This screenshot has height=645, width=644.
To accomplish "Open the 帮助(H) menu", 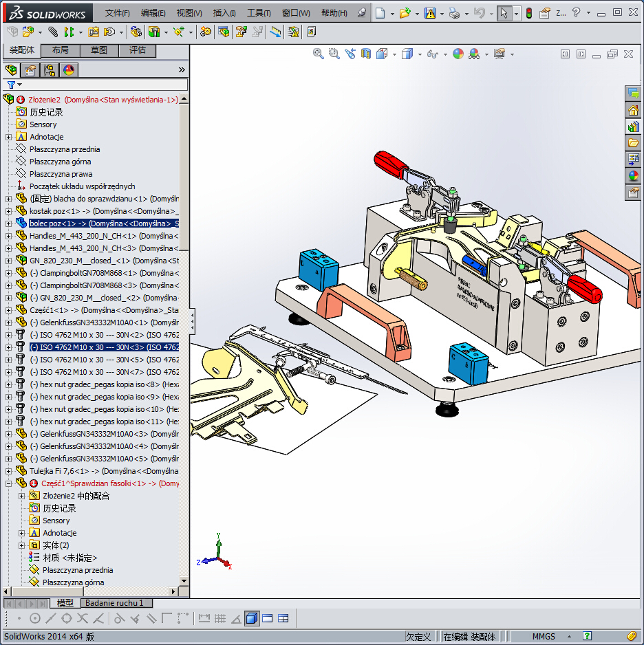I will [x=334, y=13].
